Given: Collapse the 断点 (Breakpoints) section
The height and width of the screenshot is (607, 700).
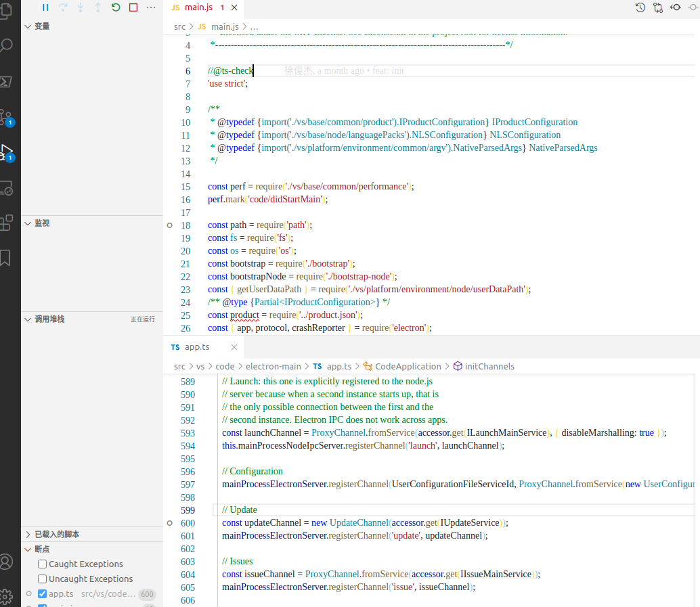Looking at the screenshot, I should pyautogui.click(x=28, y=549).
